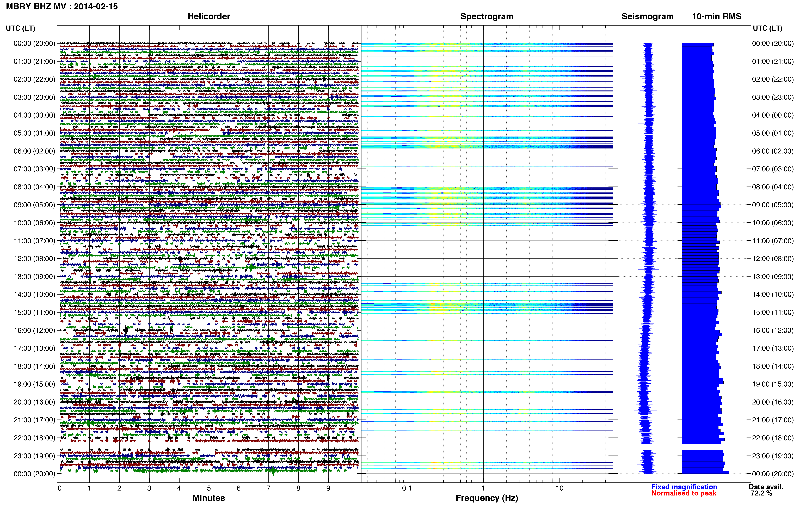Click right time label '08:00 (04:00)'
The width and height of the screenshot is (812, 508).
773,187
